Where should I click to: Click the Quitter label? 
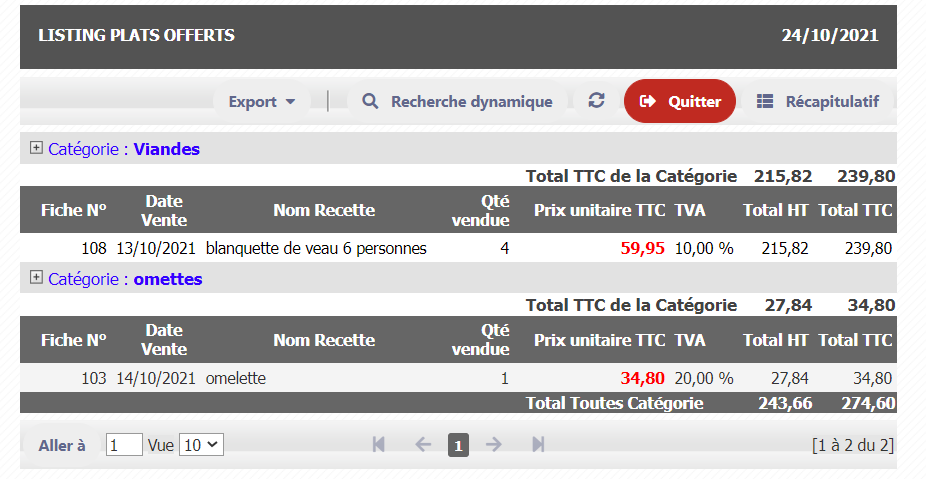(695, 101)
